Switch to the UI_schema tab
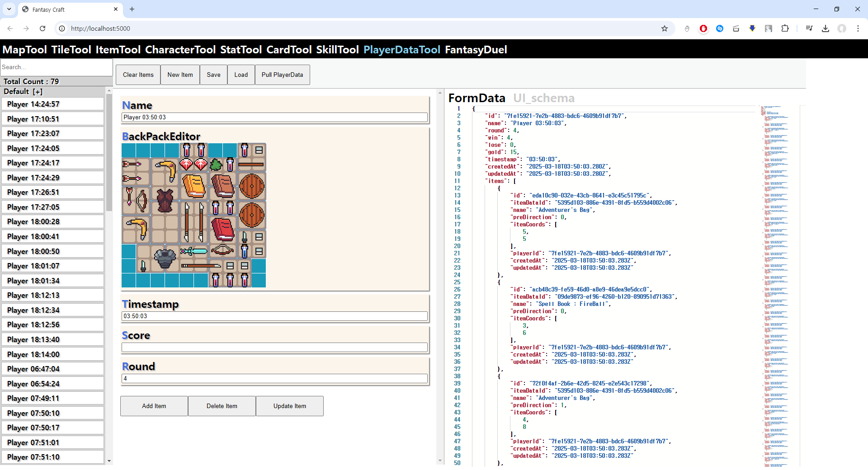The height and width of the screenshot is (470, 868). pyautogui.click(x=543, y=98)
